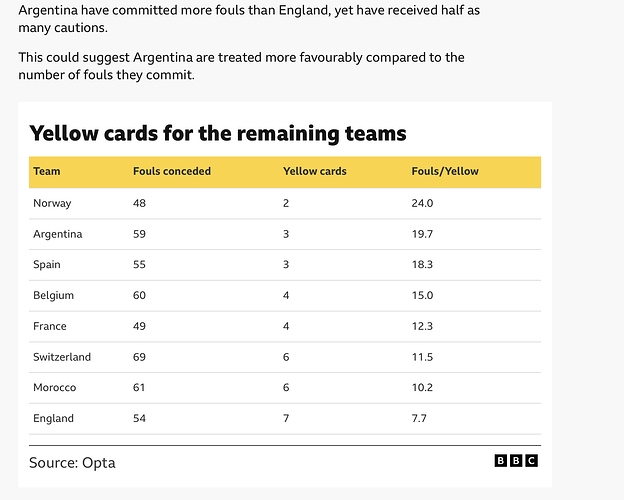Click the Belgium team cell
Screen dimensions: 624x500
(53, 295)
